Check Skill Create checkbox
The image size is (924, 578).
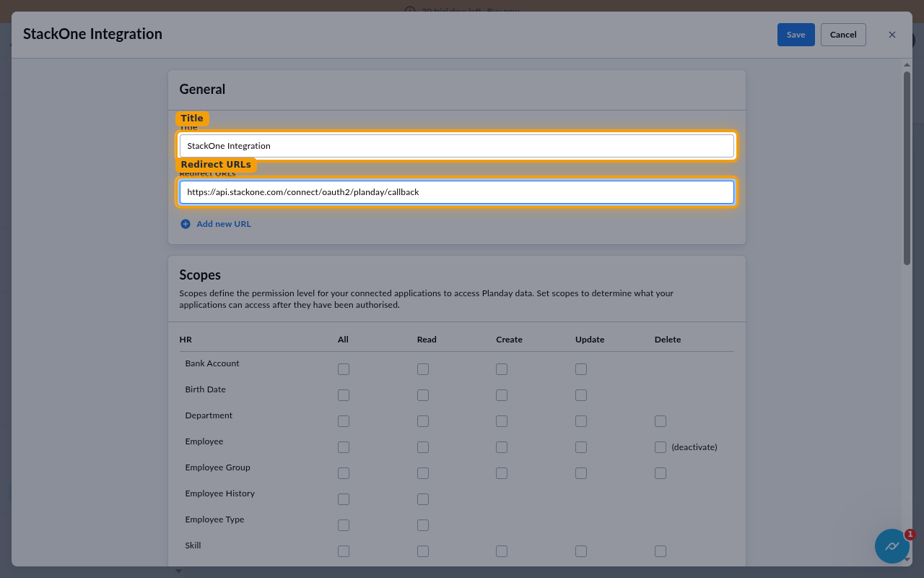click(502, 551)
